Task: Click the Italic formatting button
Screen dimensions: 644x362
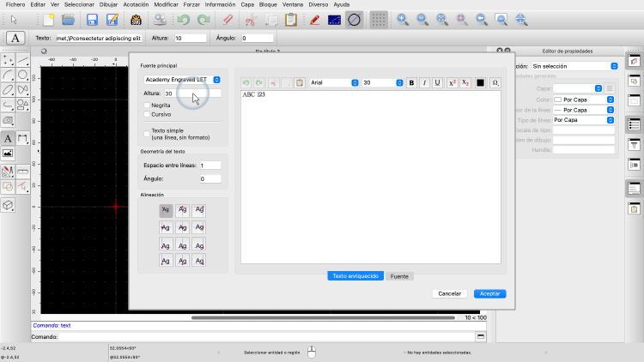Action: (425, 82)
